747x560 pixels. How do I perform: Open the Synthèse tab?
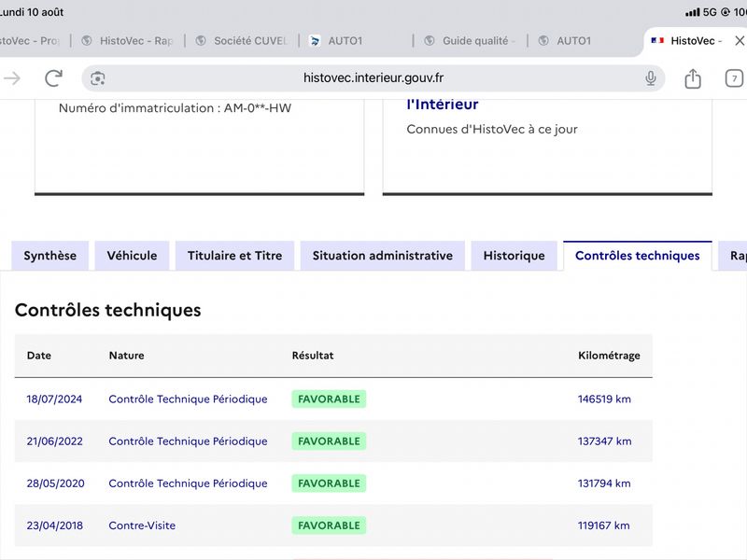50,256
